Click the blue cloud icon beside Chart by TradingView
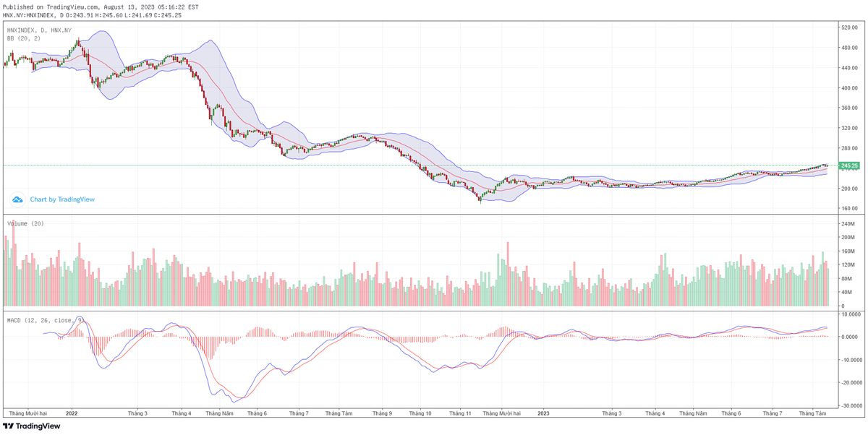 (x=17, y=199)
